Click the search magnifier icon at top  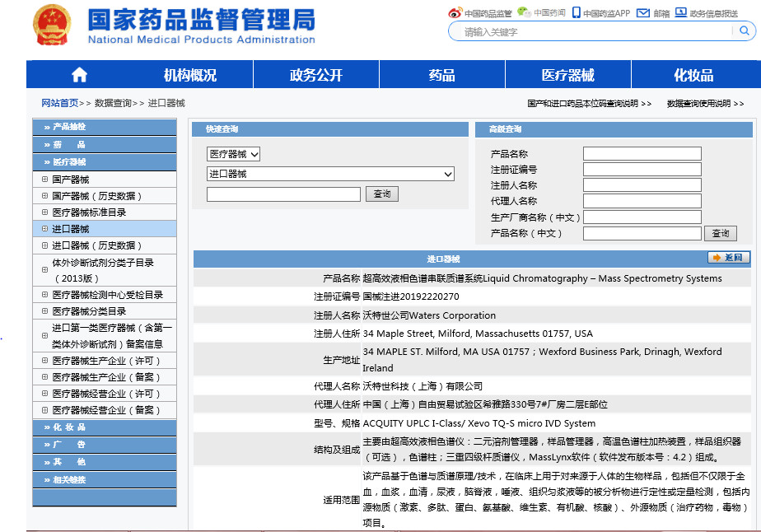[745, 31]
